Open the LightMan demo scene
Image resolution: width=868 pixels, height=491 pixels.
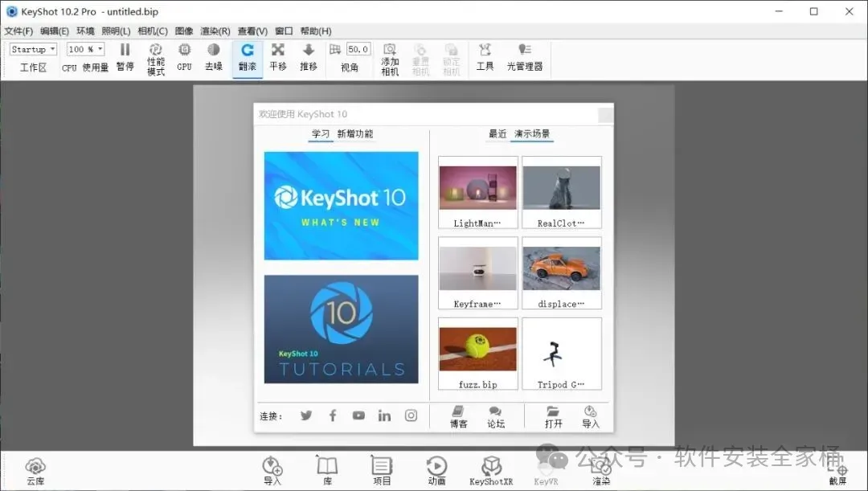[x=477, y=193]
